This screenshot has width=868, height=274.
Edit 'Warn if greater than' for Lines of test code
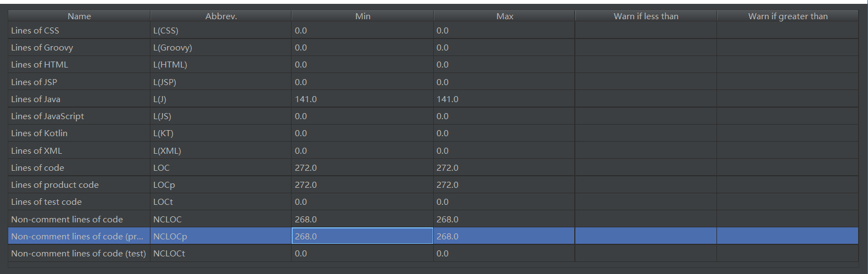(787, 202)
